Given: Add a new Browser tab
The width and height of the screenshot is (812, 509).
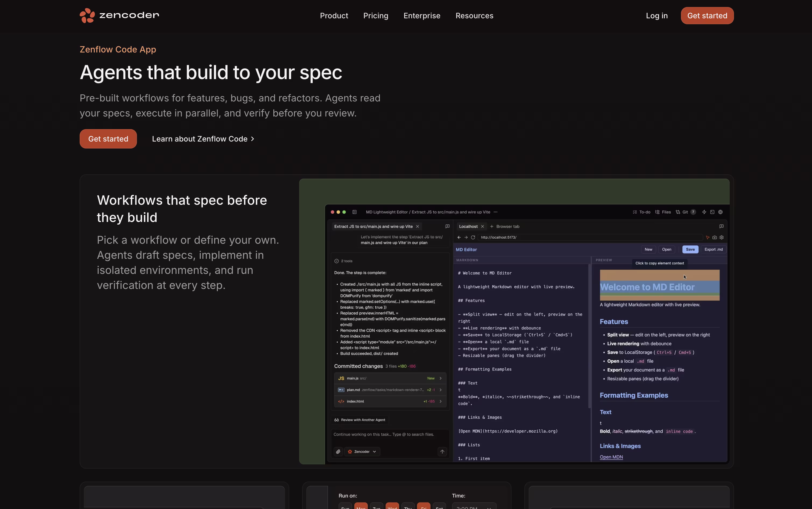Looking at the screenshot, I should (505, 227).
